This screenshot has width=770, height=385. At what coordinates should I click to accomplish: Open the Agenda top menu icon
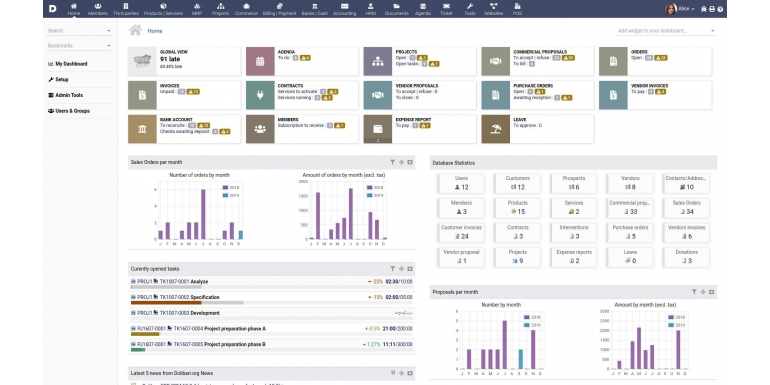coord(423,6)
